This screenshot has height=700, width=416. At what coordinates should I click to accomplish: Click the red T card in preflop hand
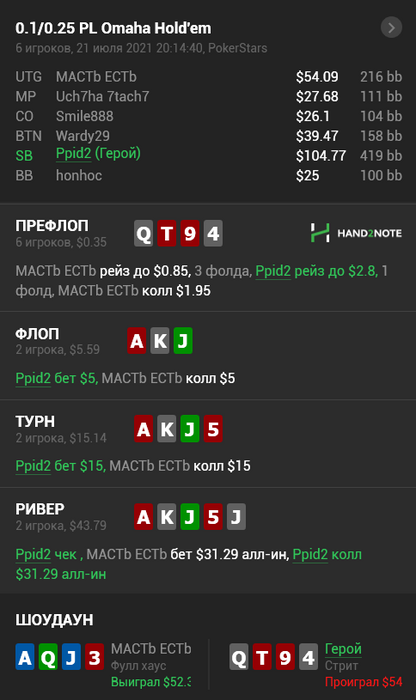(166, 233)
